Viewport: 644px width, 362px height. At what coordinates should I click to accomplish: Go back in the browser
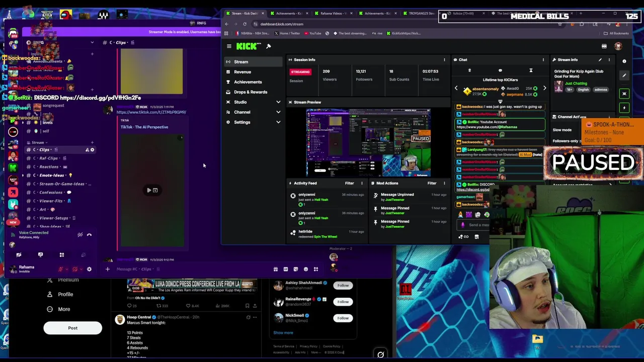pos(227,24)
